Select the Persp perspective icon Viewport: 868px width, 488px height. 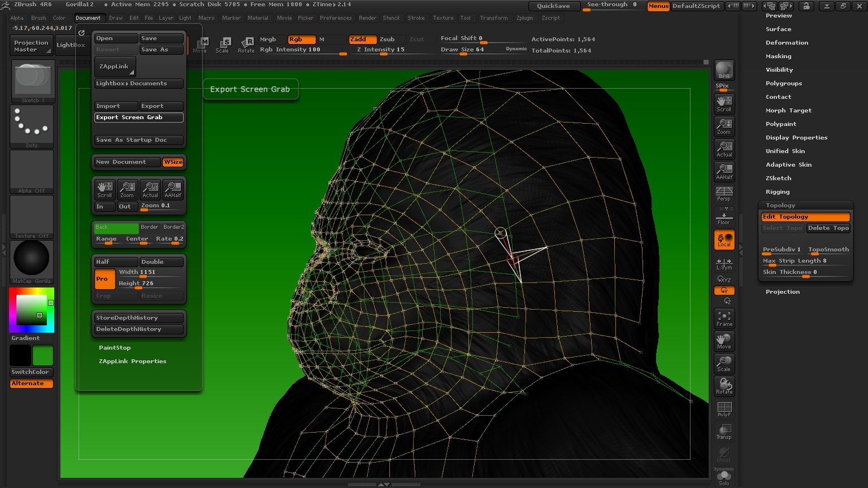pyautogui.click(x=724, y=193)
